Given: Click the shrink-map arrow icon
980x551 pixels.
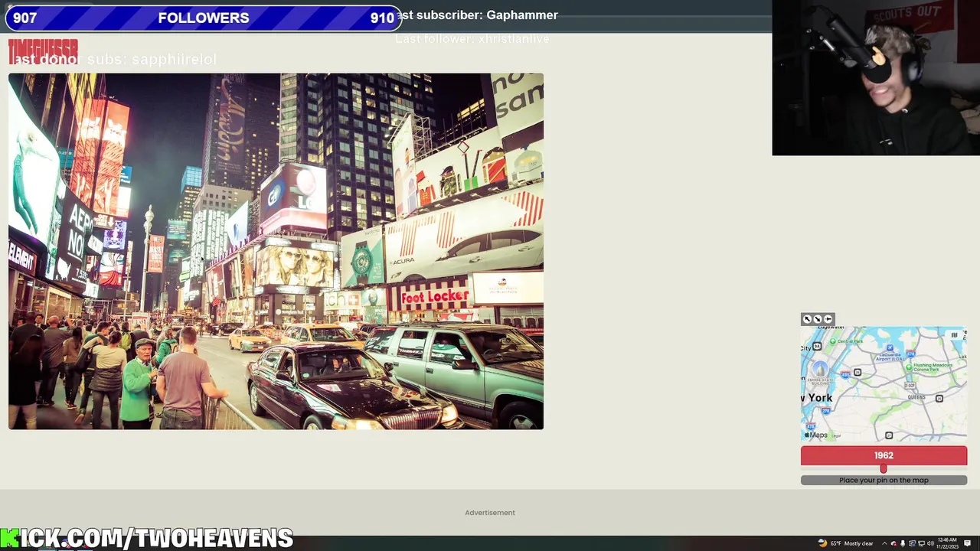Looking at the screenshot, I should coord(817,319).
